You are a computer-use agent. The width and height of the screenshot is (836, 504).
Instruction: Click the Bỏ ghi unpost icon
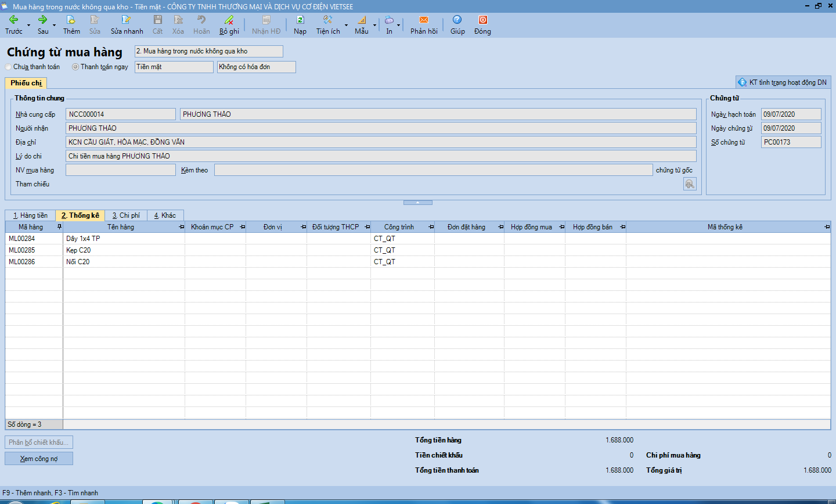[229, 20]
